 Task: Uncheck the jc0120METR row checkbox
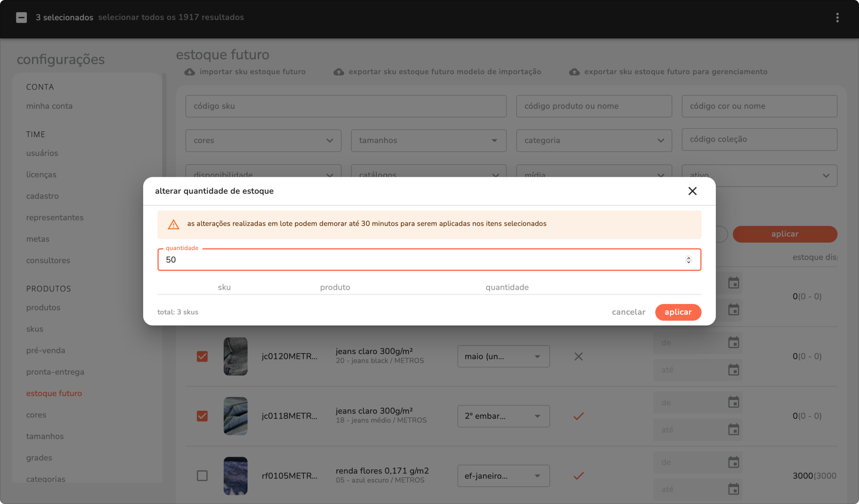click(x=202, y=357)
